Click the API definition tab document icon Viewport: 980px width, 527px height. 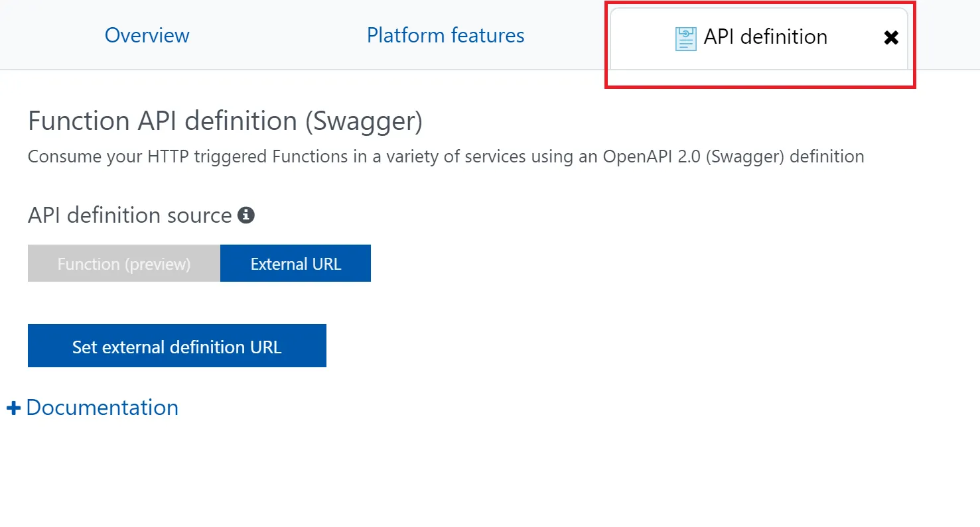coord(685,38)
